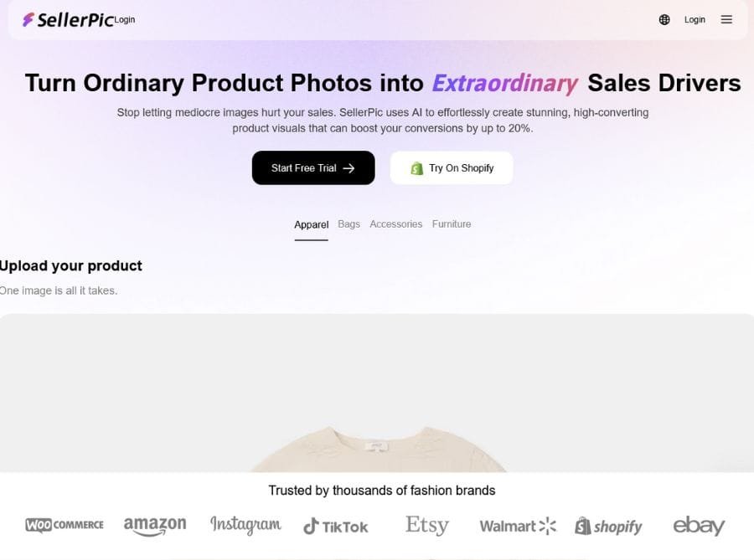The width and height of the screenshot is (754, 560).
Task: Click the Walmart brand logo
Action: coord(518,526)
